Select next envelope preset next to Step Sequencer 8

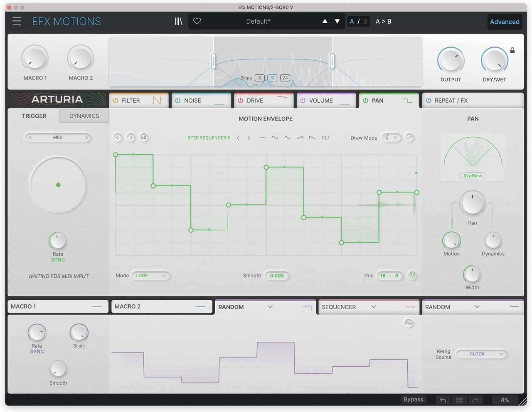coord(249,138)
